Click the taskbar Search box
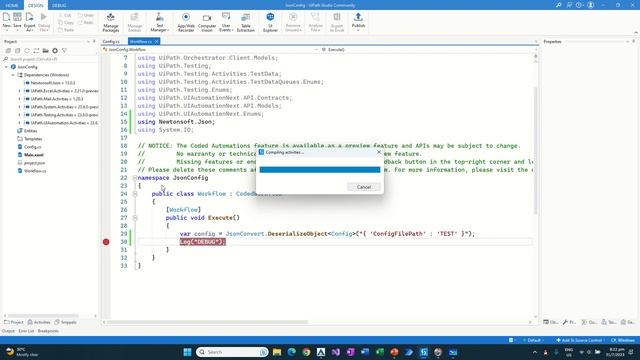Image resolution: width=640 pixels, height=360 pixels. [232, 352]
